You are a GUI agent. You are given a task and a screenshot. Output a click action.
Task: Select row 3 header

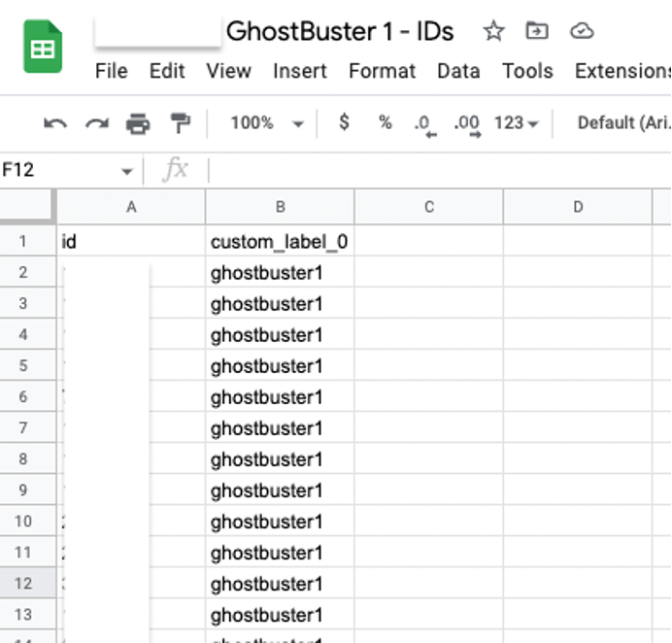(x=28, y=303)
